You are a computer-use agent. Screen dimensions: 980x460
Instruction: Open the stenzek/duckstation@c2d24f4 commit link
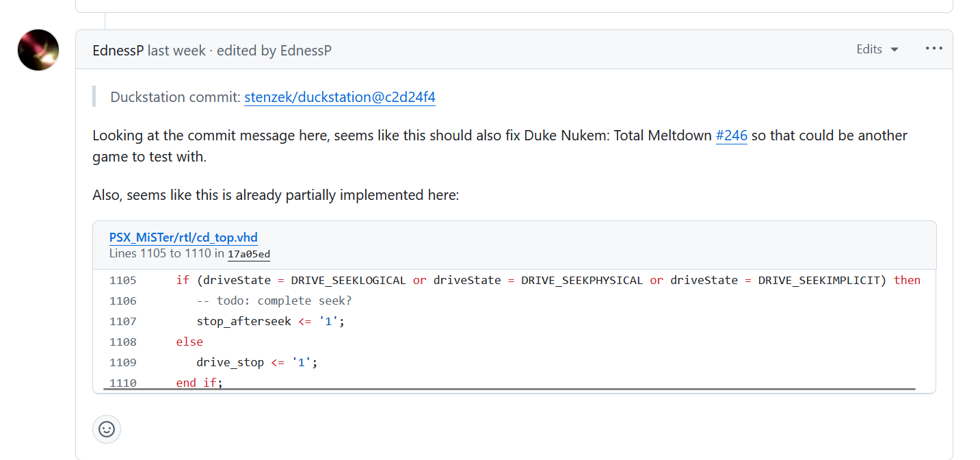click(340, 97)
